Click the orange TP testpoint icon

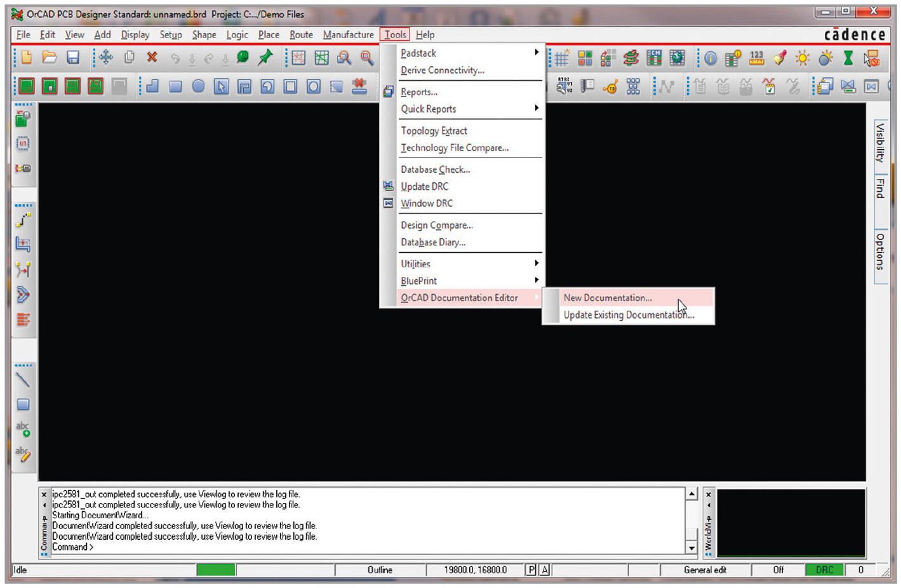click(610, 87)
